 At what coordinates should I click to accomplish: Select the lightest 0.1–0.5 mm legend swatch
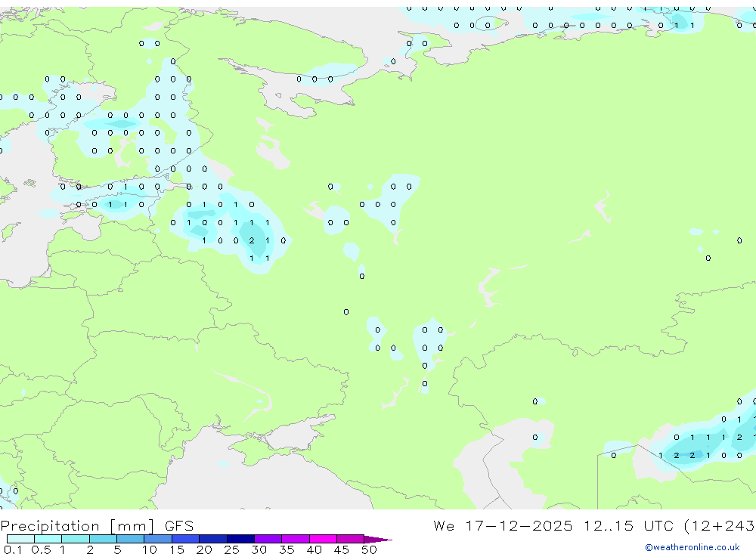pyautogui.click(x=20, y=539)
